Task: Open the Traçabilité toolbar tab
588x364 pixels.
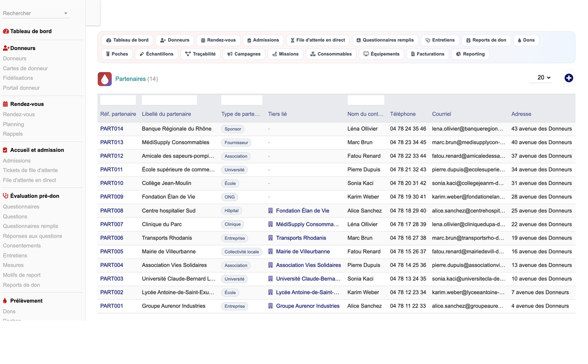Action: coord(200,54)
